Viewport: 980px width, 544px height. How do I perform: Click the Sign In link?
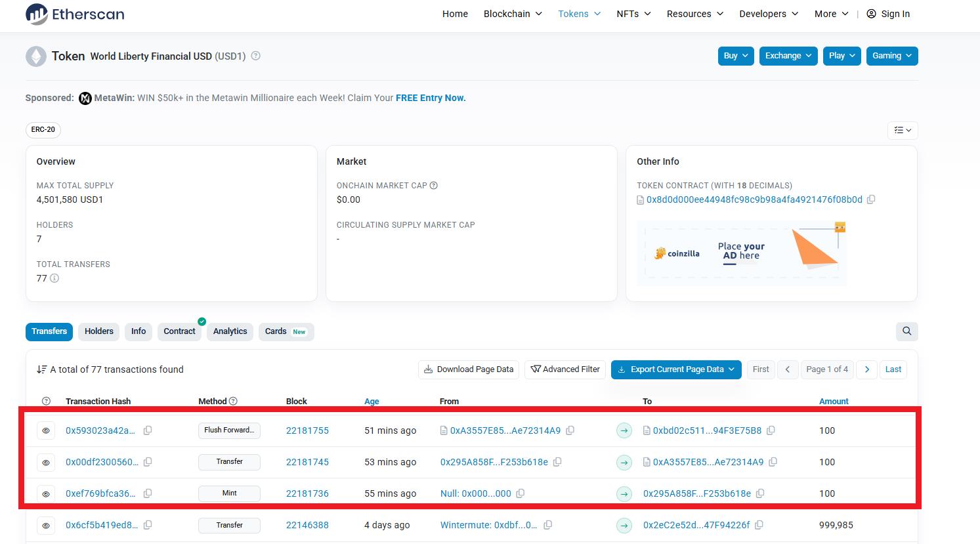click(x=888, y=14)
